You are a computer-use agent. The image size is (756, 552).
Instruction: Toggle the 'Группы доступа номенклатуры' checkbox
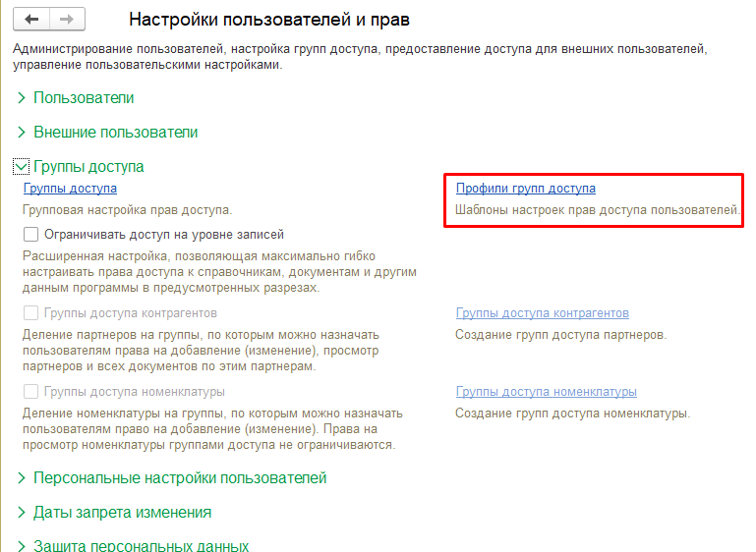[31, 392]
